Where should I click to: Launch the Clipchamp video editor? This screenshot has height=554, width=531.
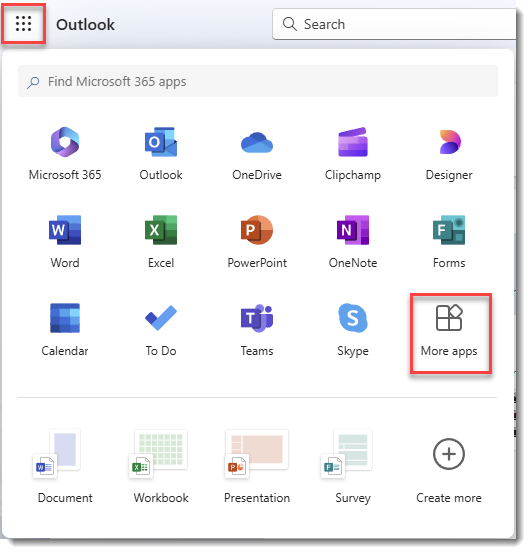(x=353, y=154)
